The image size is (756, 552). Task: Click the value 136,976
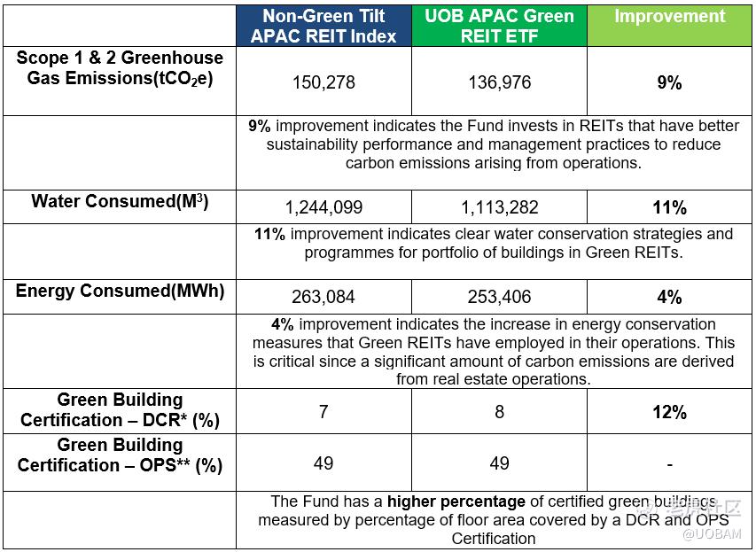[500, 82]
